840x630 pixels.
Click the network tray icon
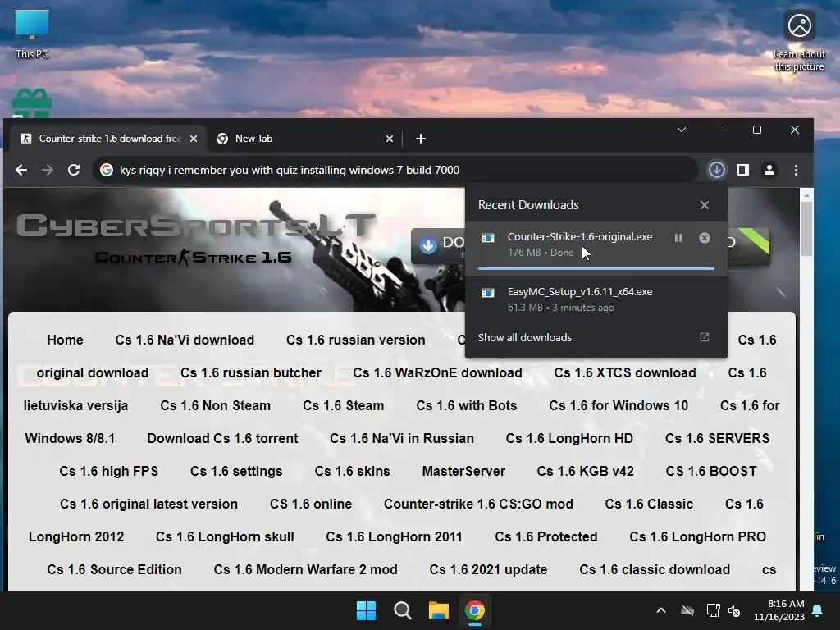point(713,610)
